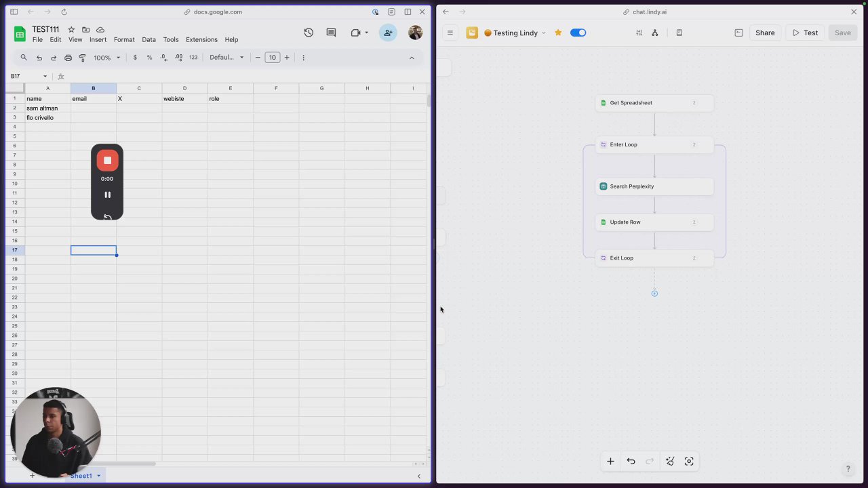Viewport: 868px width, 488px height.
Task: Open the Edit menu
Action: [x=56, y=39]
